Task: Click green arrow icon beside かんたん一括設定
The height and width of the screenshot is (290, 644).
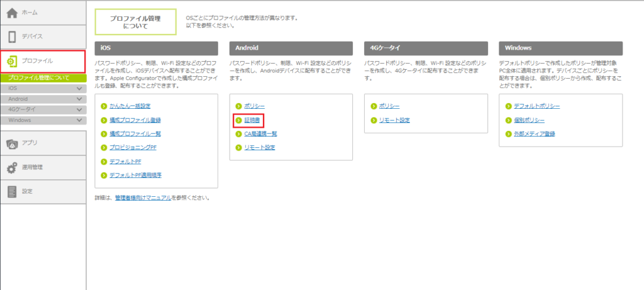Action: [104, 106]
